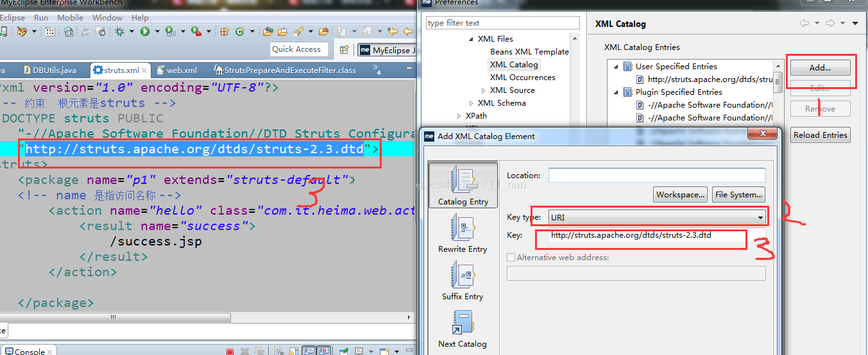The width and height of the screenshot is (868, 355).
Task: Expand the XPath tree node
Action: (459, 116)
